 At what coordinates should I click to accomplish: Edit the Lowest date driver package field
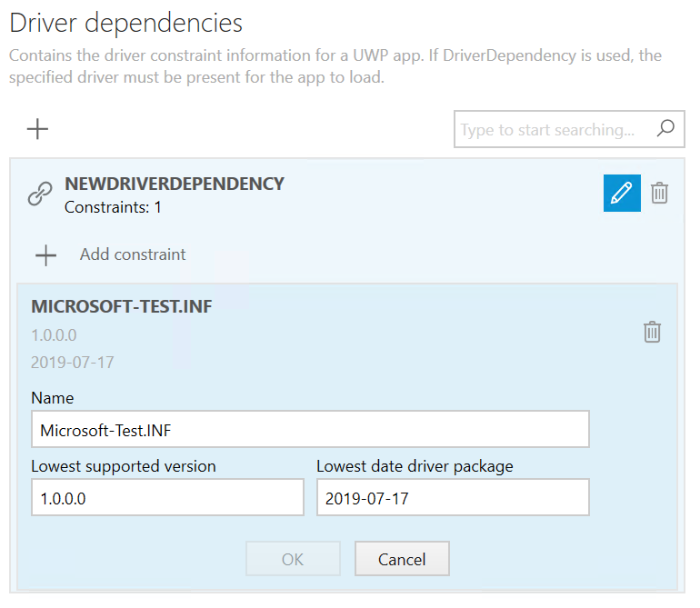pyautogui.click(x=453, y=497)
